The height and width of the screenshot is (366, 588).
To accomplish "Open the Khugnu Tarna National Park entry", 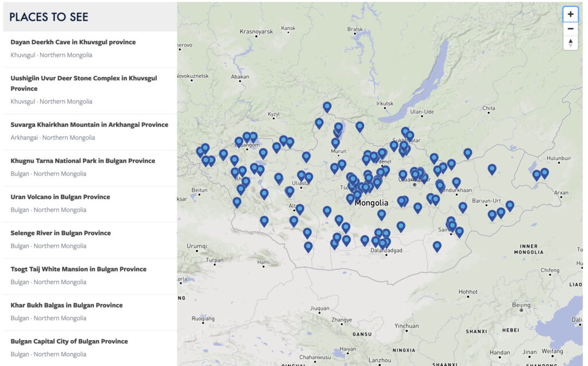I will tap(83, 161).
